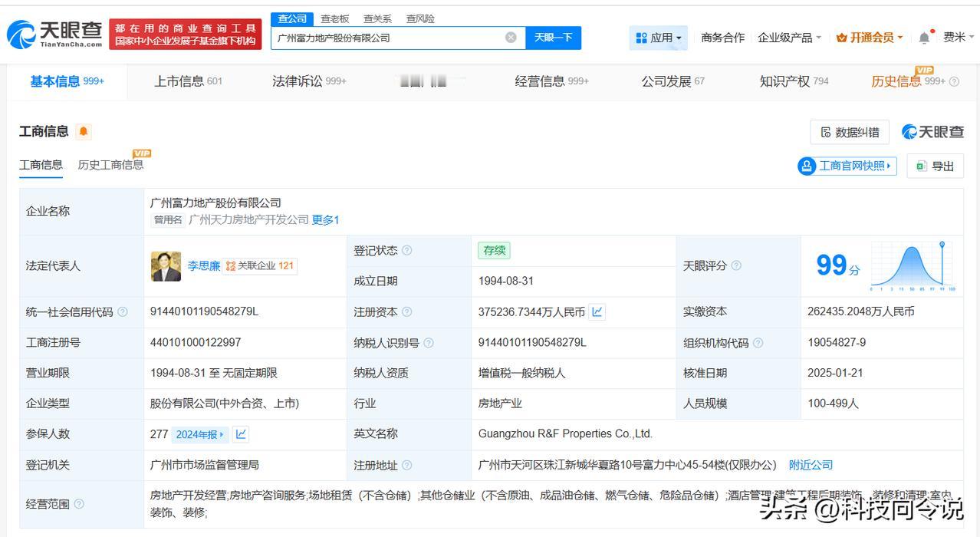Image resolution: width=980 pixels, height=537 pixels.
Task: Click the 数据纠错 button
Action: tap(850, 132)
